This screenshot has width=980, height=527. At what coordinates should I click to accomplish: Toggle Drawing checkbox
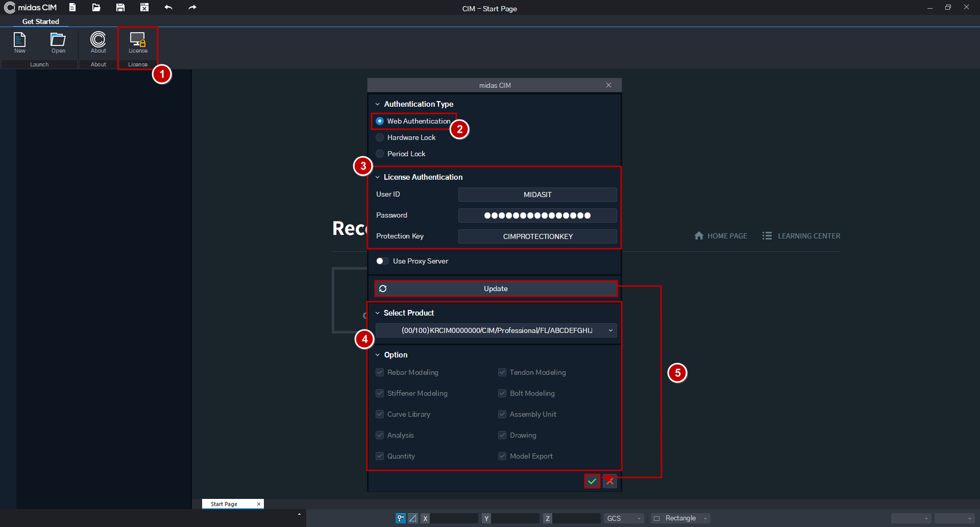[x=502, y=435]
